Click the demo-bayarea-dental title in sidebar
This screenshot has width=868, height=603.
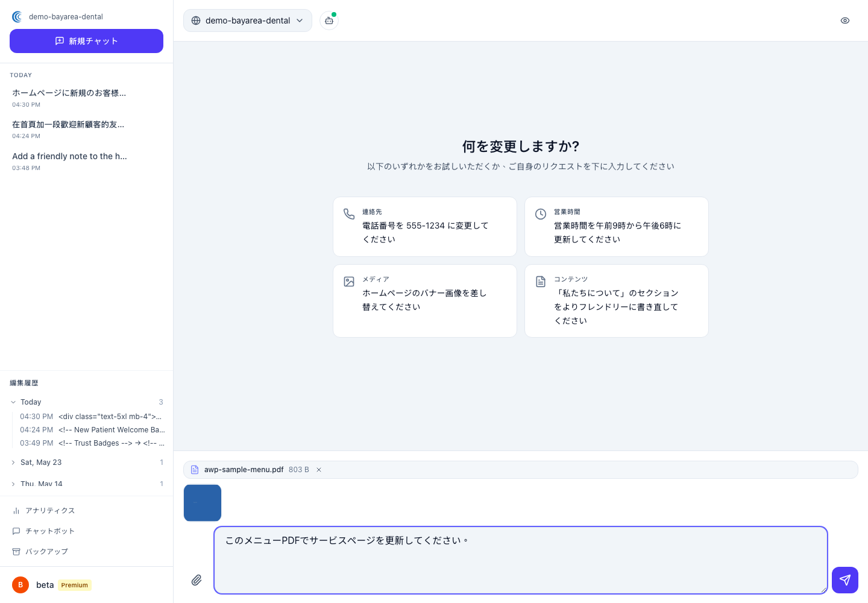pyautogui.click(x=66, y=17)
